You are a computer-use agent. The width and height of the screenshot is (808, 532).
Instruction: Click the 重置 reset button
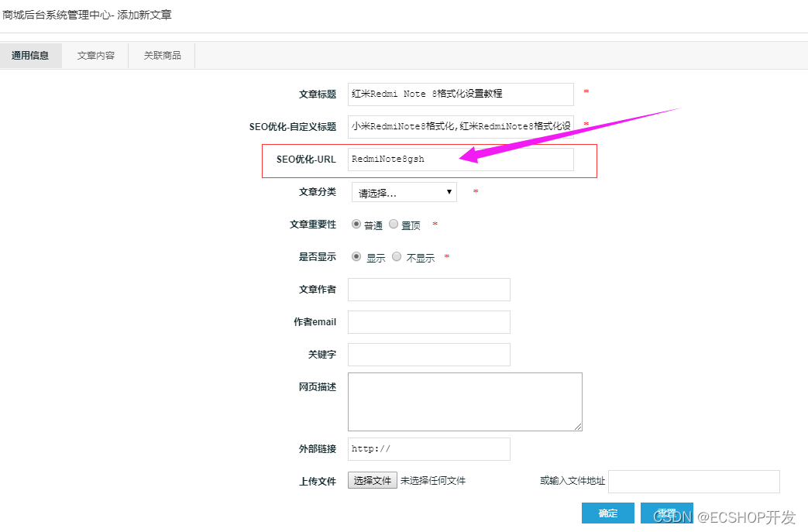pos(667,513)
